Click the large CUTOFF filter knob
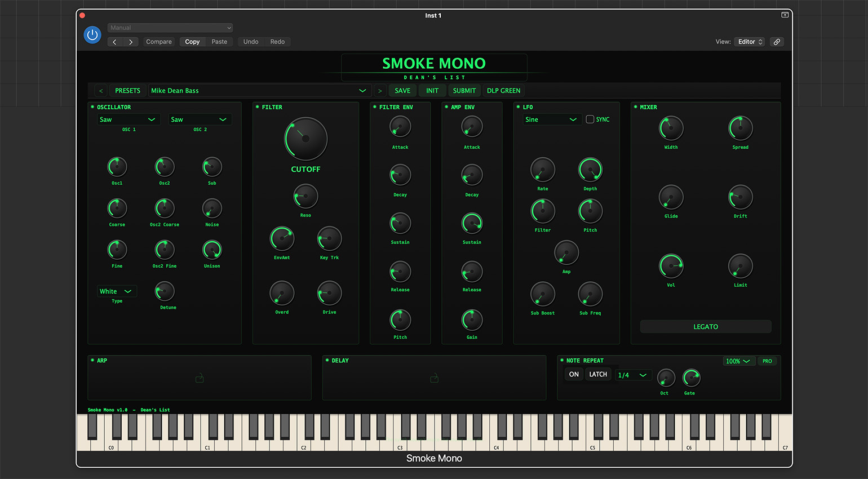This screenshot has width=868, height=479. click(305, 139)
